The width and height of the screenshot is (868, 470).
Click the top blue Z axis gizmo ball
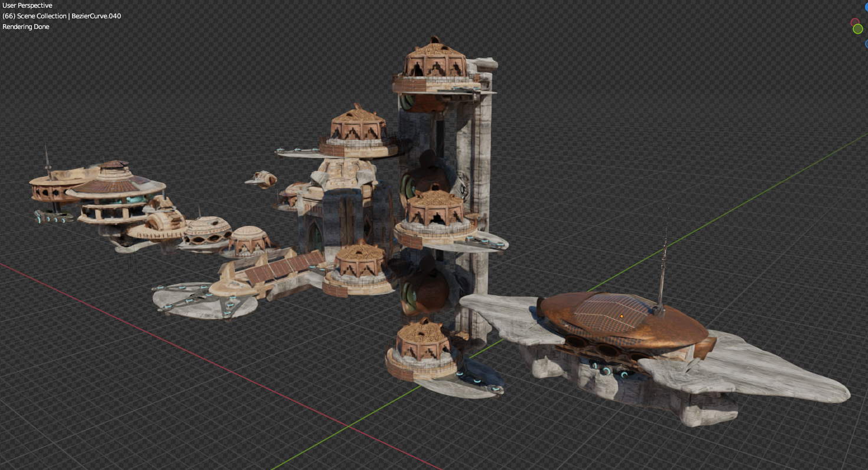click(x=866, y=7)
